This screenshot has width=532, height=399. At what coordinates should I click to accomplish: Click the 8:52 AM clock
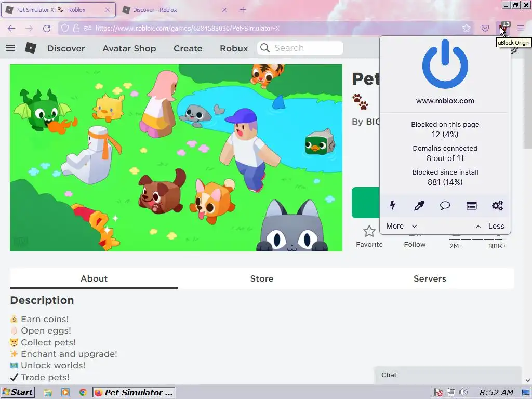click(x=496, y=393)
